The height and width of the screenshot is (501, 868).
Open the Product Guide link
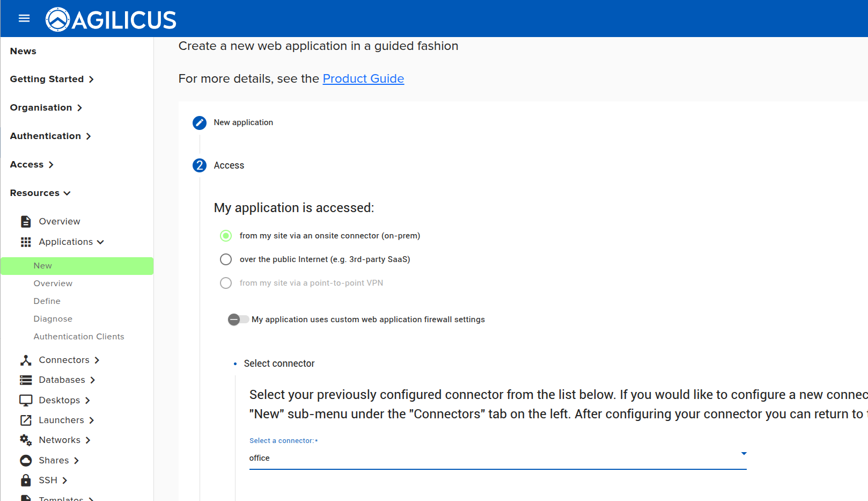(363, 78)
